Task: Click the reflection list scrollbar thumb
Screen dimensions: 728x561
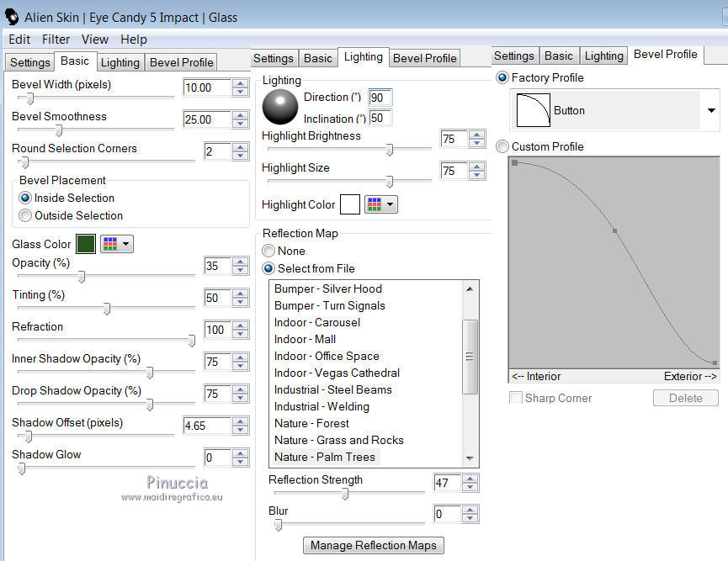Action: (470, 357)
